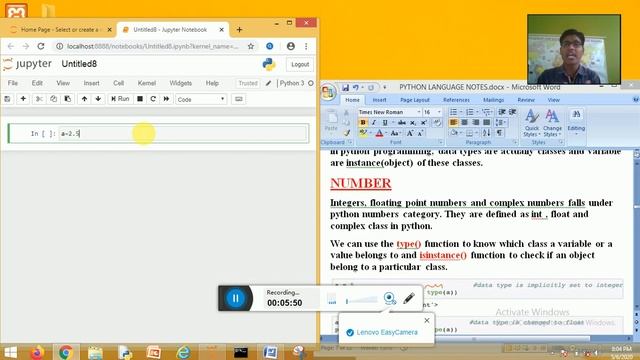Open the Jupyter View menu
Image resolution: width=640 pixels, height=360 pixels.
click(63, 83)
